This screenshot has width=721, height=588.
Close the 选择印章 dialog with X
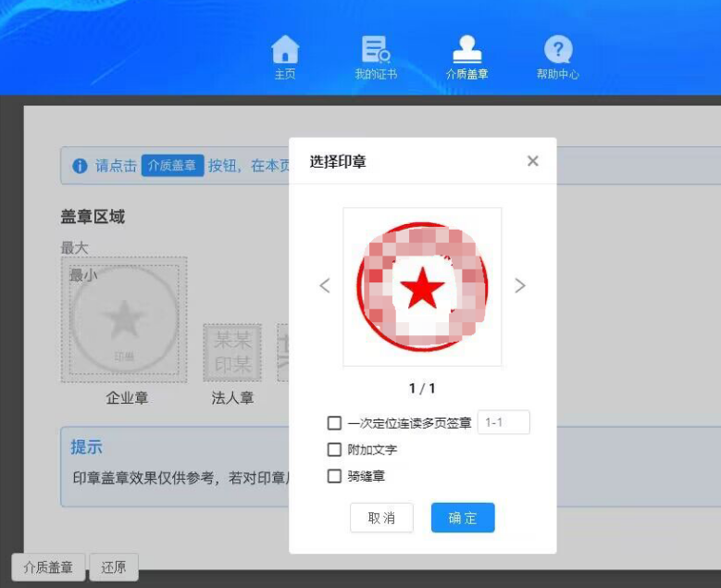(x=532, y=161)
